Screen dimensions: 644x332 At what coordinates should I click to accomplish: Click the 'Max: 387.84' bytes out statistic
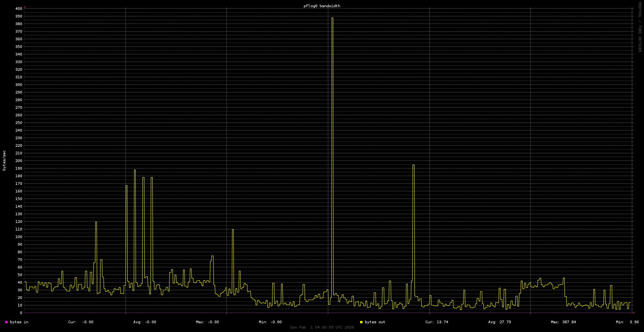(563, 322)
